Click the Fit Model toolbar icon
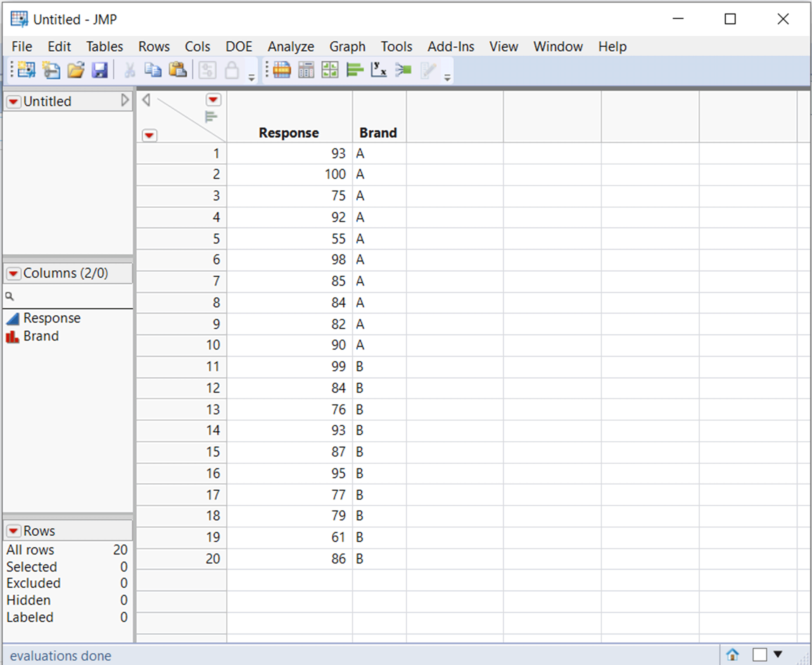812x665 pixels. 403,70
